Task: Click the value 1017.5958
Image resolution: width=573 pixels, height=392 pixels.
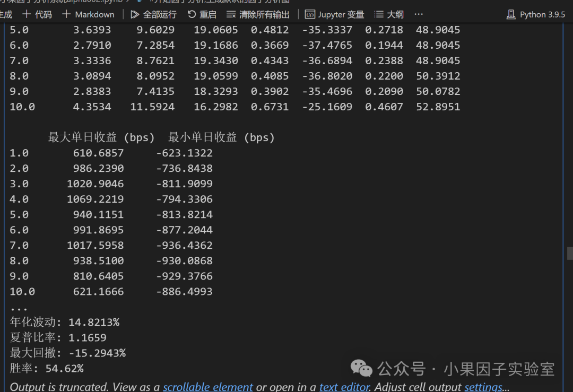Action: point(95,245)
